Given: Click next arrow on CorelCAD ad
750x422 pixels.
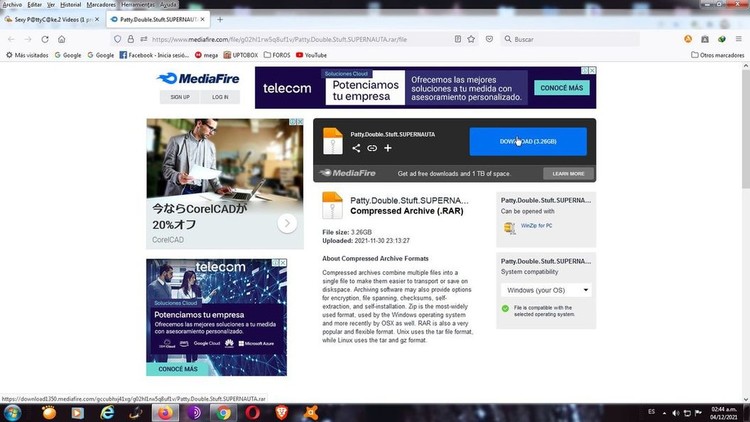Looking at the screenshot, I should (x=287, y=223).
